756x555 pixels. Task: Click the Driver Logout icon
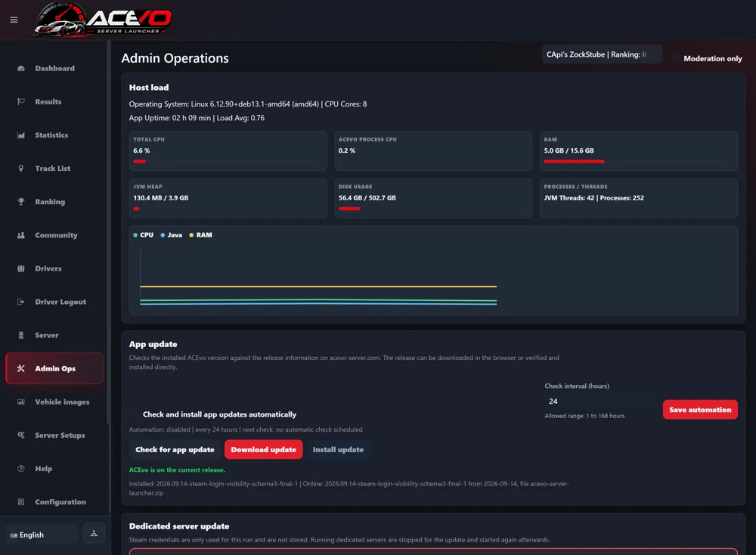20,302
